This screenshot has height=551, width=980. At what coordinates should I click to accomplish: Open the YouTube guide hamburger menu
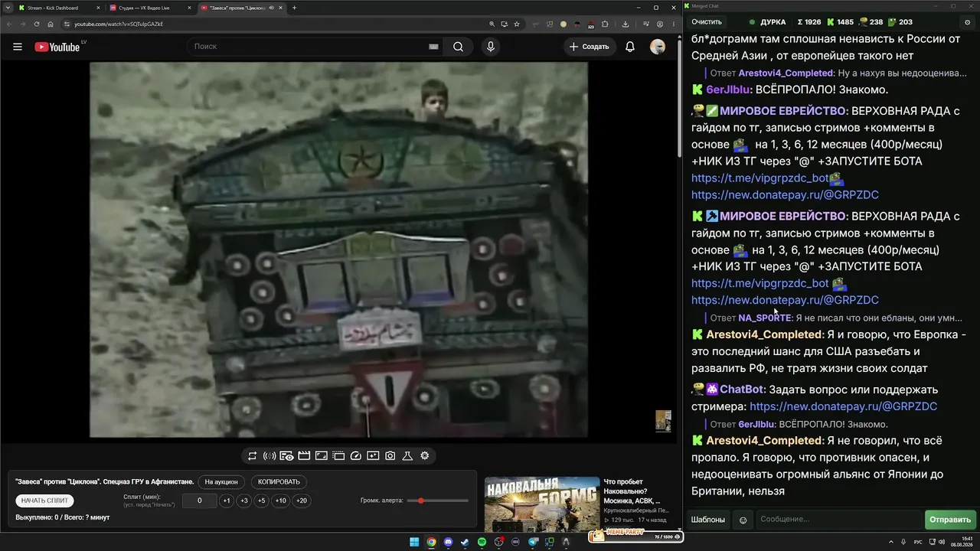click(18, 47)
